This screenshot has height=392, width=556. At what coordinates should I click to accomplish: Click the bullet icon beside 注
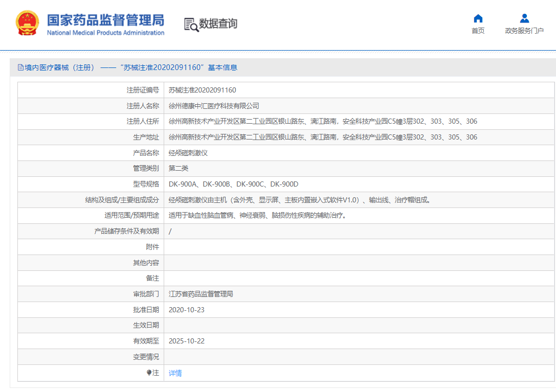(x=149, y=373)
